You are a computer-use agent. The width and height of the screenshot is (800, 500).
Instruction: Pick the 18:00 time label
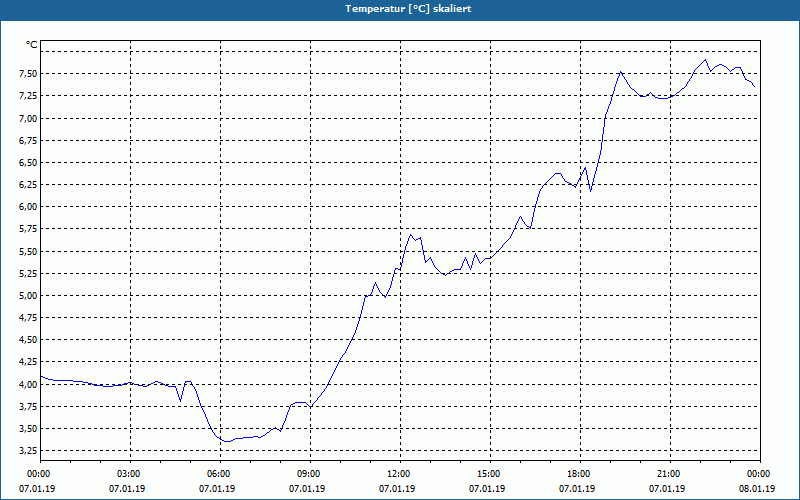(x=581, y=474)
